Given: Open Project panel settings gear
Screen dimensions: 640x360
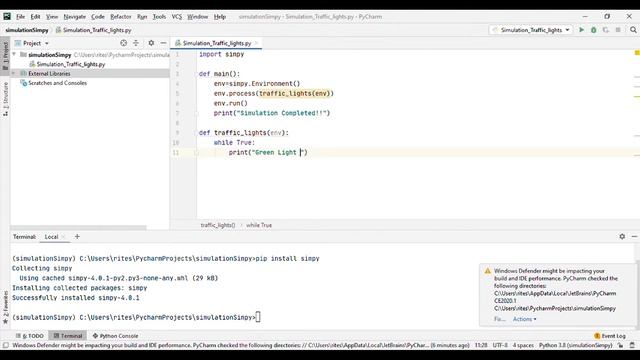Looking at the screenshot, I should (x=151, y=43).
